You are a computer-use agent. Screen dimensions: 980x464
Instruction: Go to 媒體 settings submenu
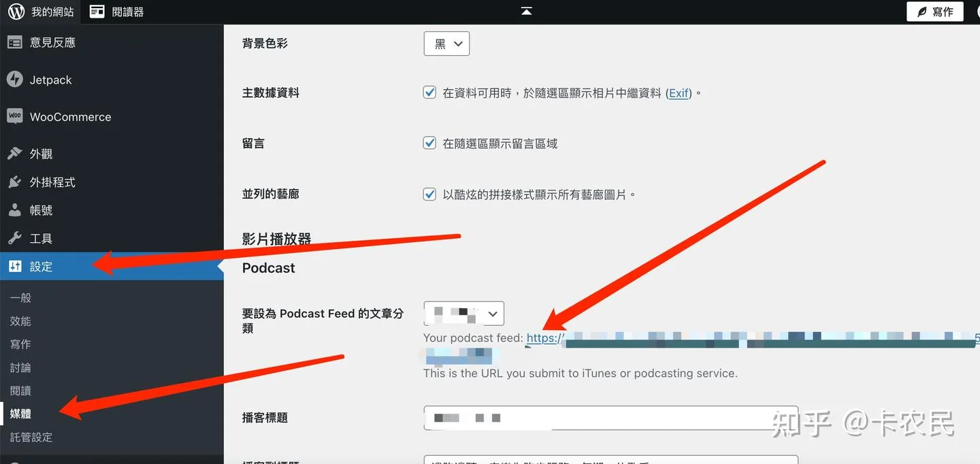(x=21, y=414)
